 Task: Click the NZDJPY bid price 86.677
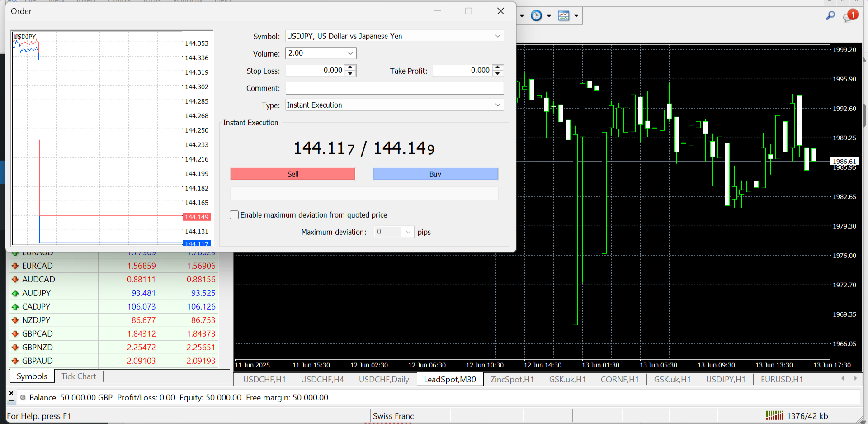pyautogui.click(x=143, y=320)
